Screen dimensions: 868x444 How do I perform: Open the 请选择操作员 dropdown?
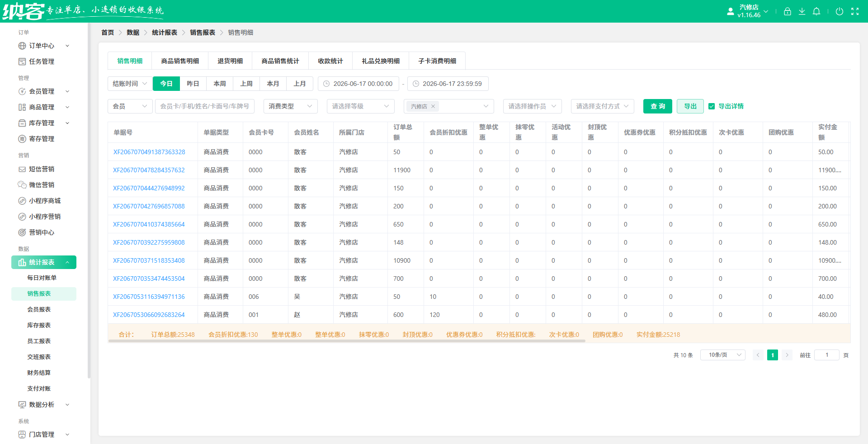point(533,106)
